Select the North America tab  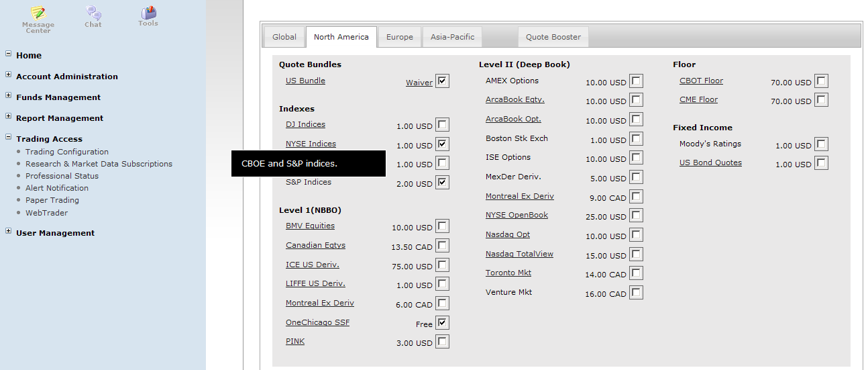tap(341, 37)
